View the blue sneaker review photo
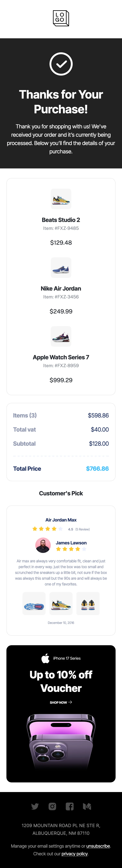Viewport: 122px width, 868px height. coord(34,604)
